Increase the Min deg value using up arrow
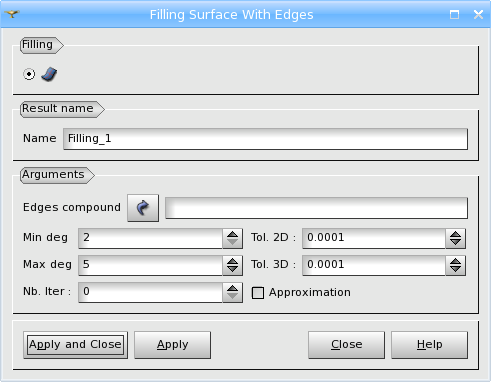This screenshot has height=382, width=491. [x=232, y=234]
